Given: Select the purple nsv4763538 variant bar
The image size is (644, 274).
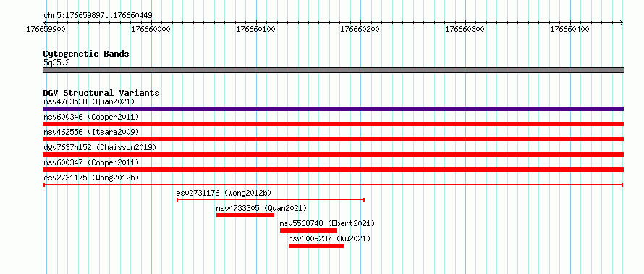Looking at the screenshot, I should (x=333, y=109).
